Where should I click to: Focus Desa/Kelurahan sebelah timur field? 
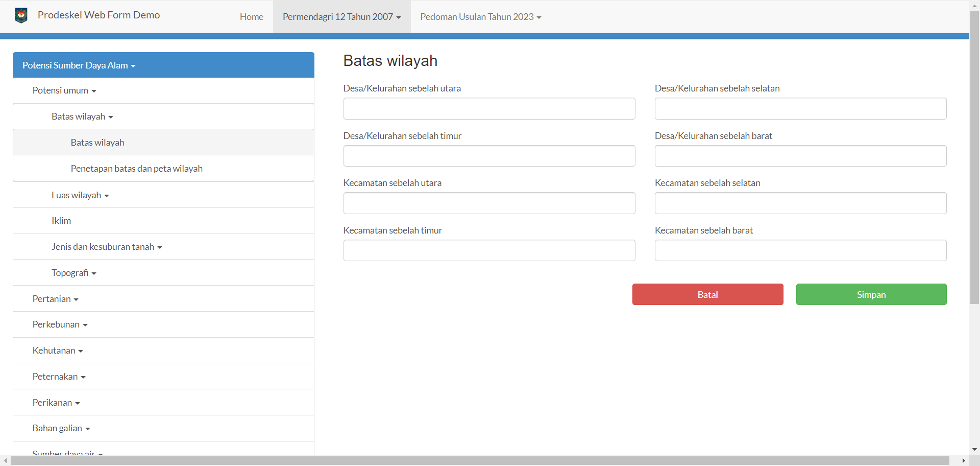[x=489, y=156]
